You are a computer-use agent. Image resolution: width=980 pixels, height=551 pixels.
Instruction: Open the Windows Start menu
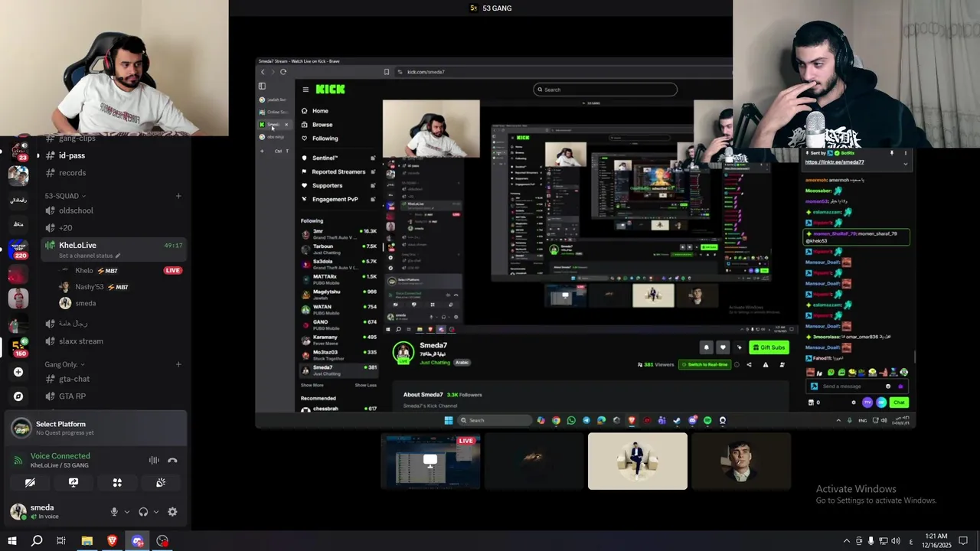pos(12,541)
